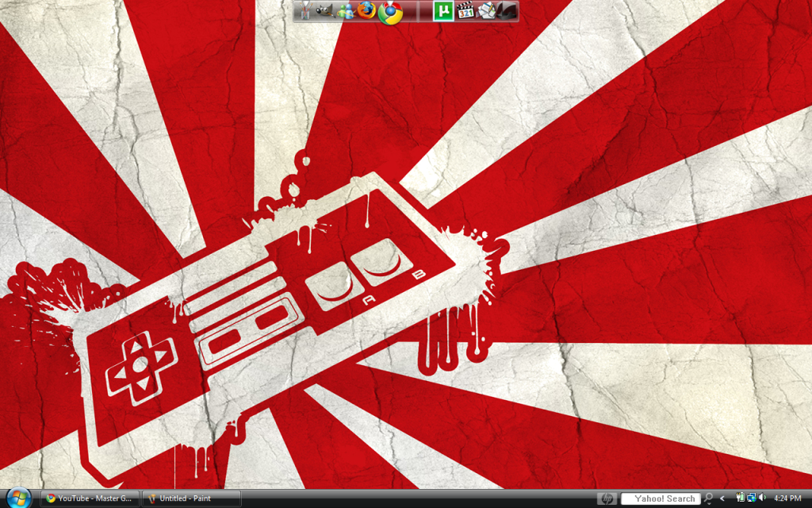Click the magnifier search dropdown button
The image size is (812, 508).
pyautogui.click(x=708, y=498)
